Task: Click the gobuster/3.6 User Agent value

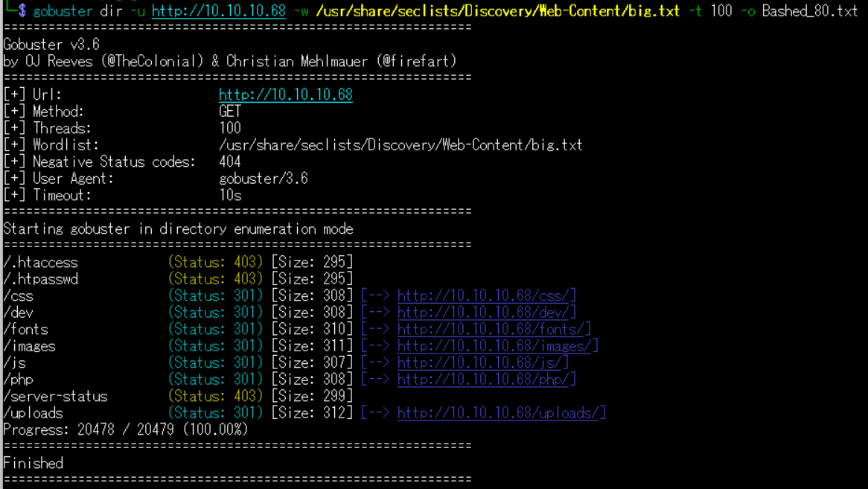Action: pos(263,179)
